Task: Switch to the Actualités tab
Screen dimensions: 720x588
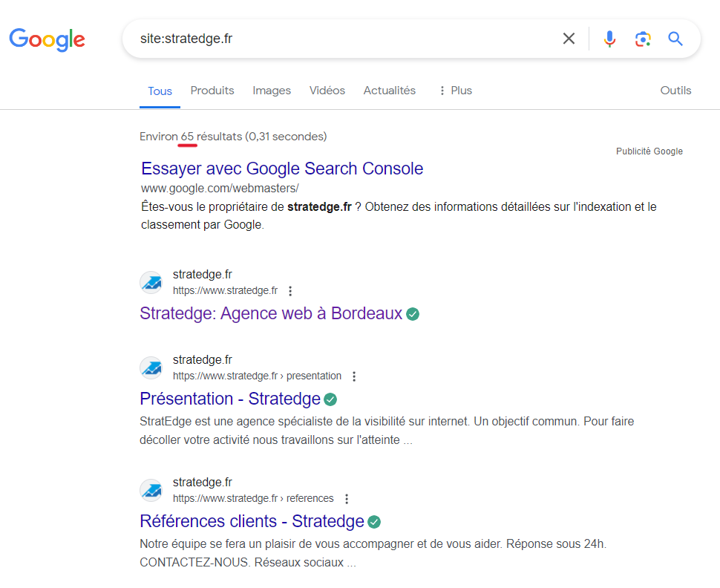Action: pyautogui.click(x=390, y=91)
